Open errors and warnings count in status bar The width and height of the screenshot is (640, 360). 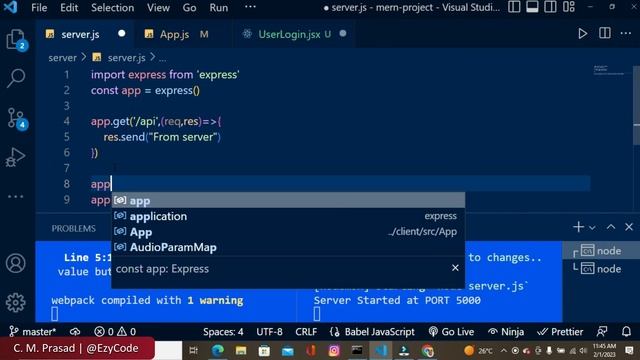tap(115, 331)
